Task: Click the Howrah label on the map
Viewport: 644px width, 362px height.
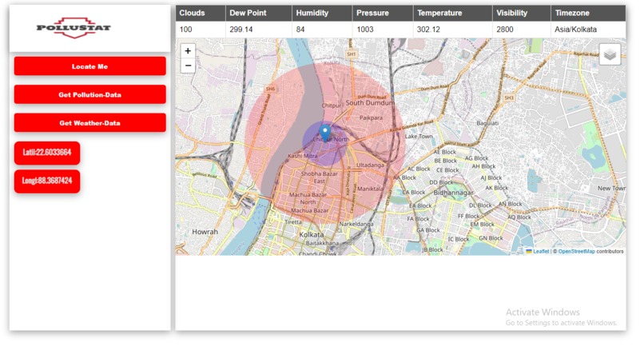Action: (205, 232)
